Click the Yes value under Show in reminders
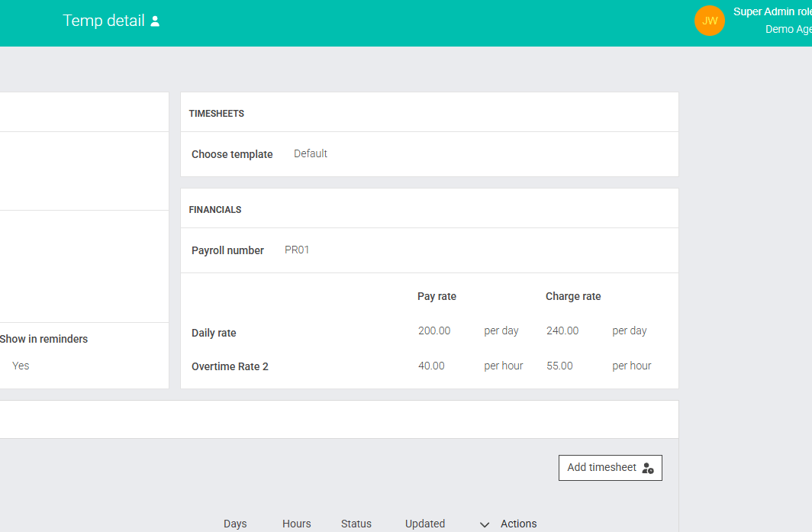This screenshot has height=532, width=812. click(21, 366)
